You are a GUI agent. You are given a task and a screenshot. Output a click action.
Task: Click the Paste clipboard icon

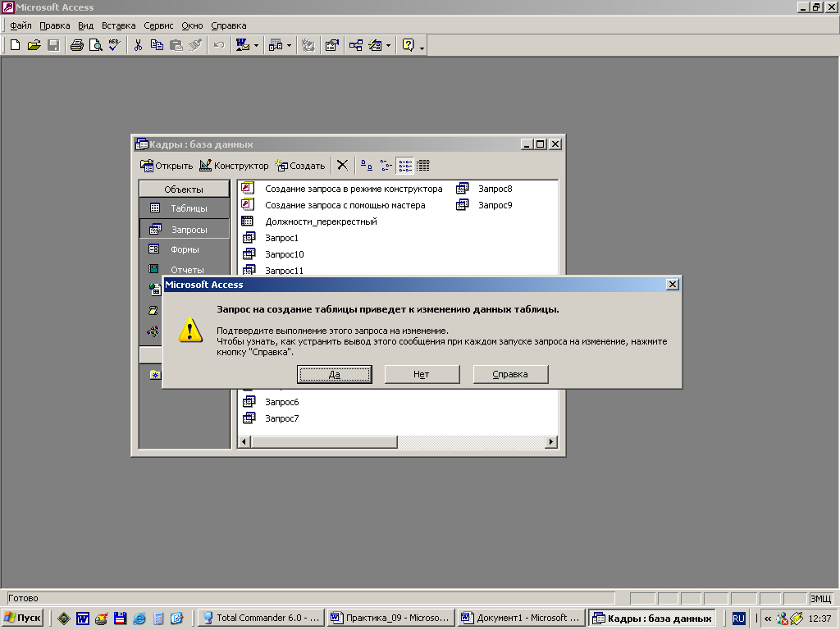tap(176, 46)
